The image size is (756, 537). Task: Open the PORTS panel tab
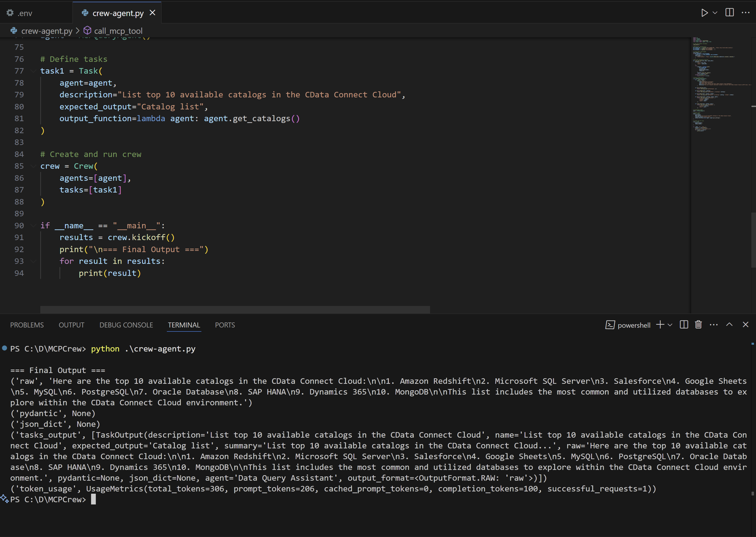pyautogui.click(x=225, y=325)
